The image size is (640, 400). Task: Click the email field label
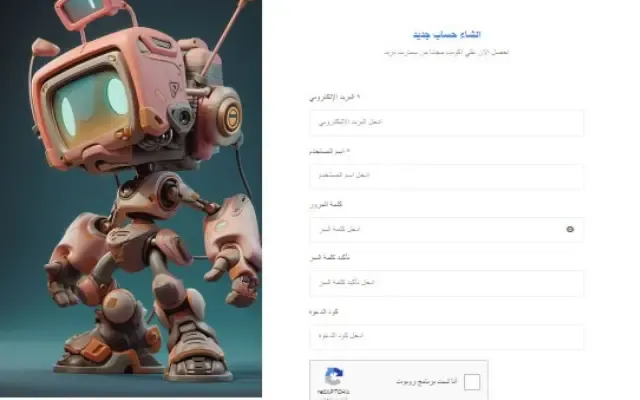335,97
